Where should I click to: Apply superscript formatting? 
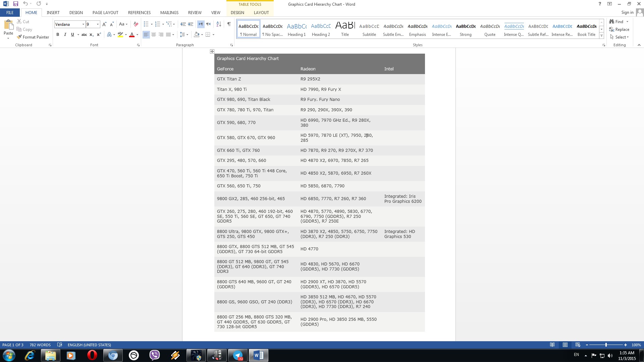(x=99, y=35)
